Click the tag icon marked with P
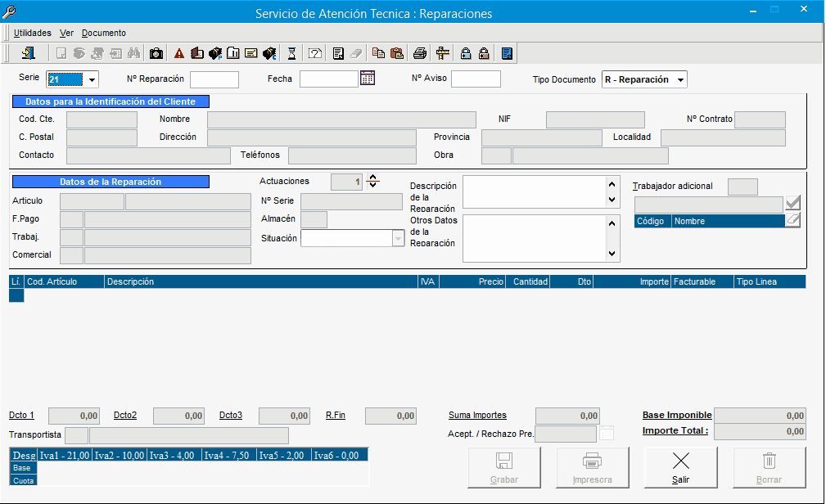Screen dimensions: 826x504 (215, 53)
